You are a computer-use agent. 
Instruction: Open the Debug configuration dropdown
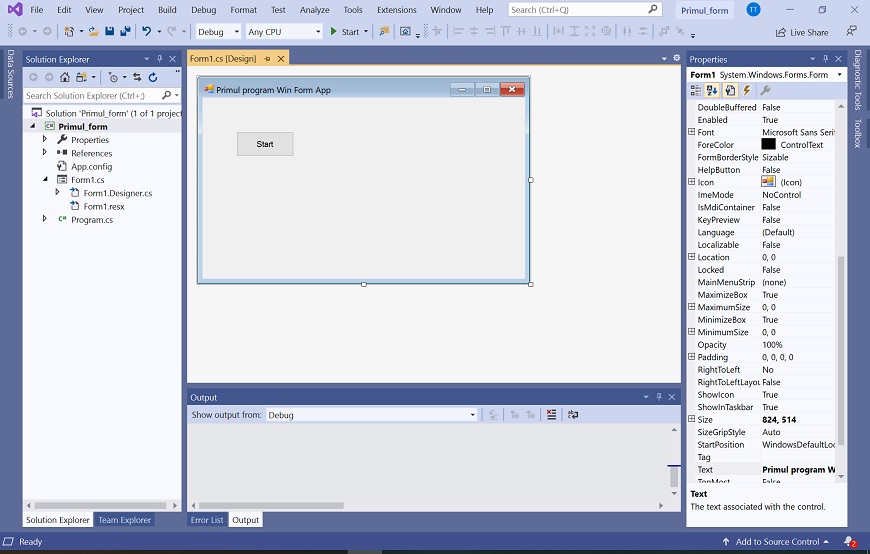218,32
